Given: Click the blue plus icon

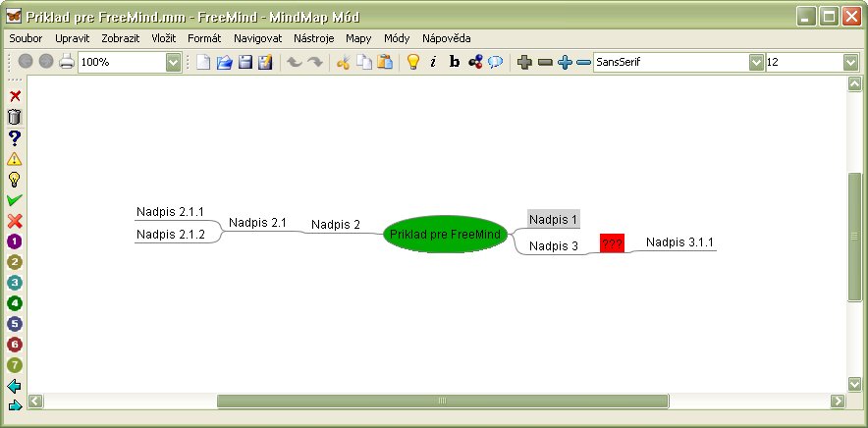Looking at the screenshot, I should [565, 63].
